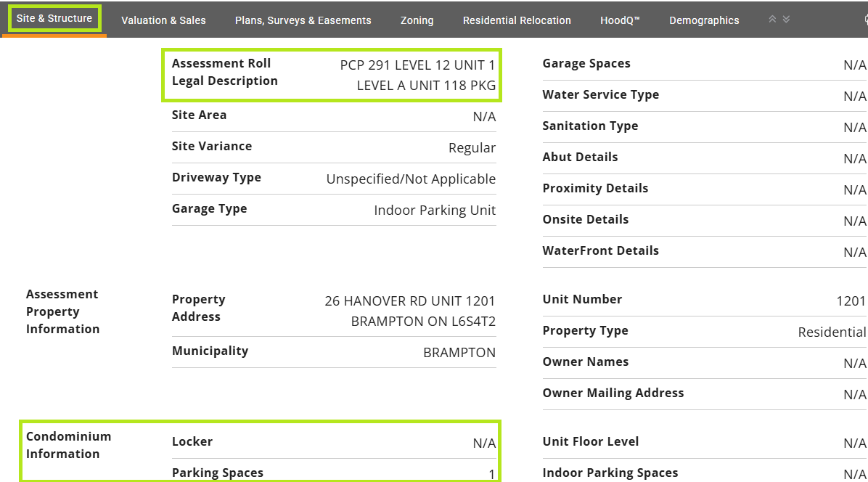Click the Condominium Information section heading
Viewport: 868px width, 482px height.
(x=68, y=445)
